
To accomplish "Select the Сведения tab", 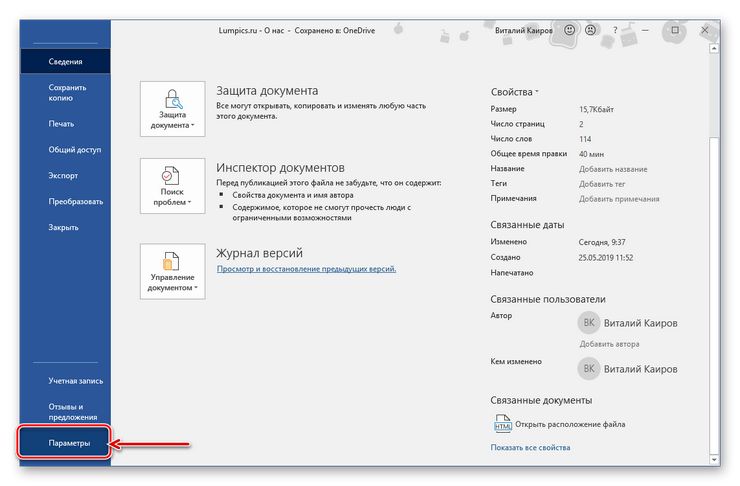I will [x=65, y=61].
